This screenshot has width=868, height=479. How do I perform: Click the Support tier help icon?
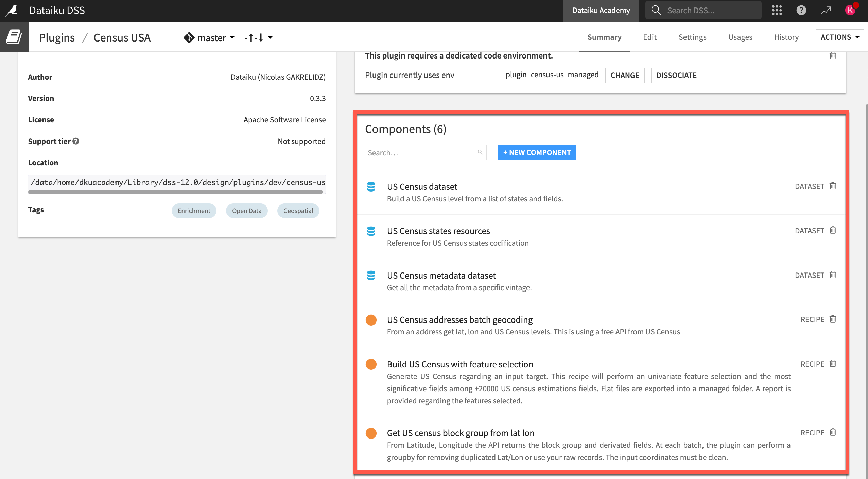[76, 141]
